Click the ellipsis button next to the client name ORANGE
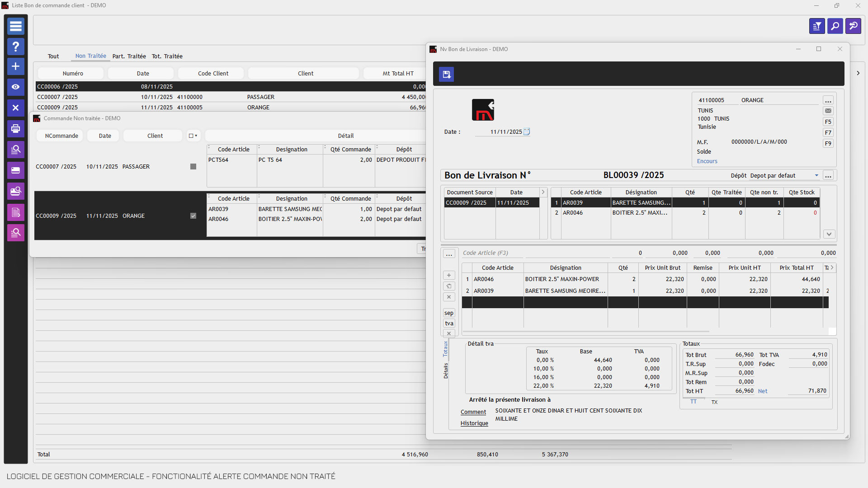 point(828,100)
